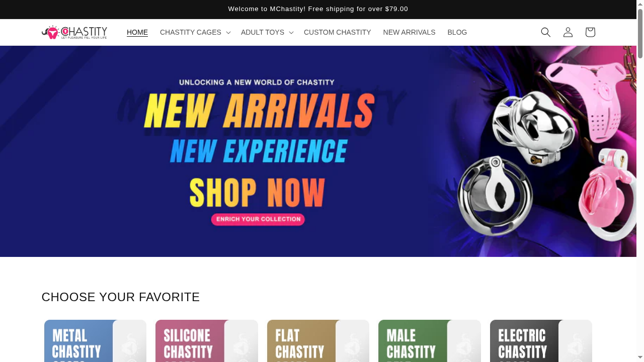Go to the Home menu item
Image resolution: width=644 pixels, height=362 pixels.
(137, 32)
